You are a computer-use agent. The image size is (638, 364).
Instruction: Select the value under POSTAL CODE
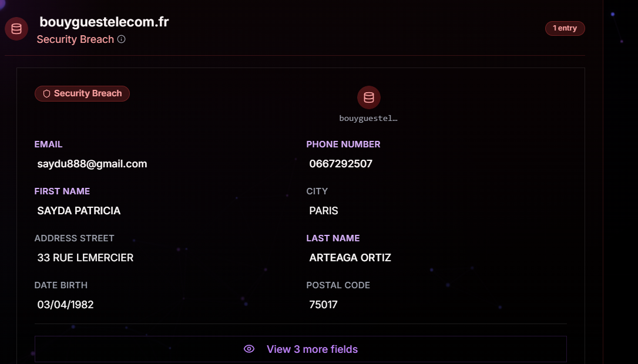coord(324,305)
